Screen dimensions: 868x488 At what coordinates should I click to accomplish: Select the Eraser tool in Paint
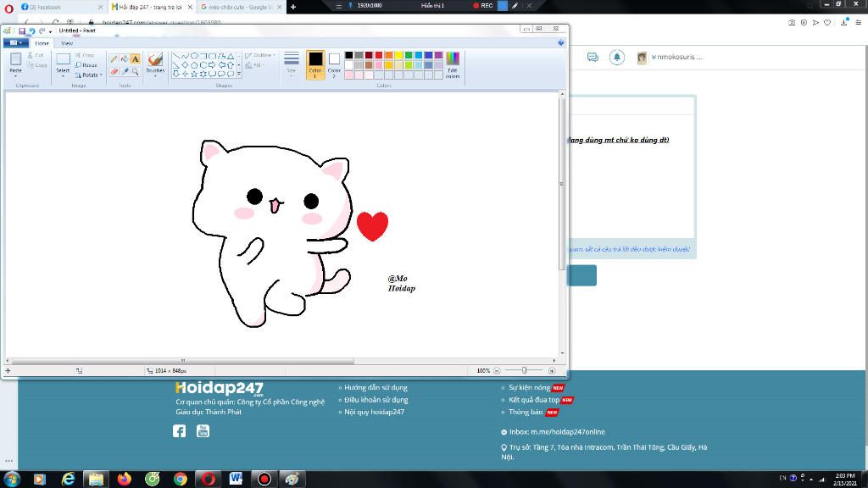point(114,71)
